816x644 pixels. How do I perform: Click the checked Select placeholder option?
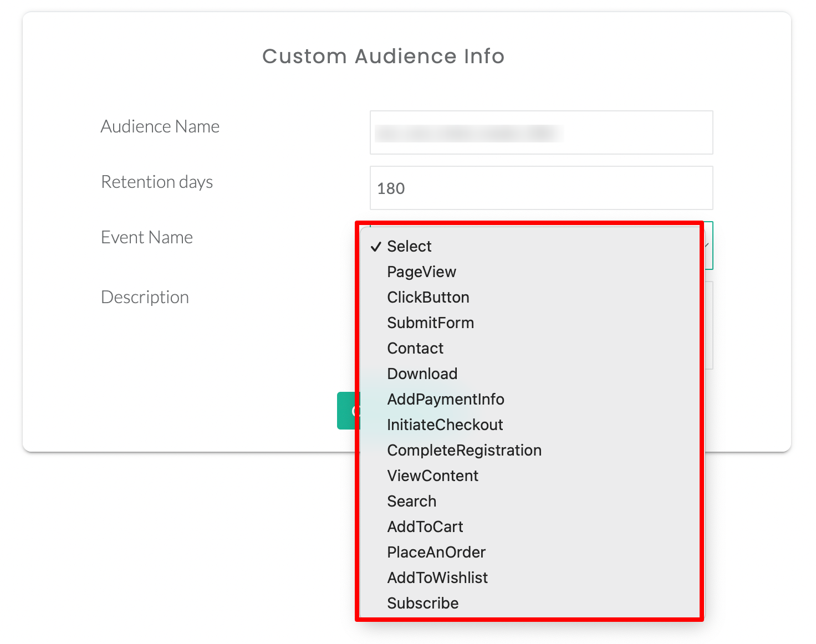(409, 246)
